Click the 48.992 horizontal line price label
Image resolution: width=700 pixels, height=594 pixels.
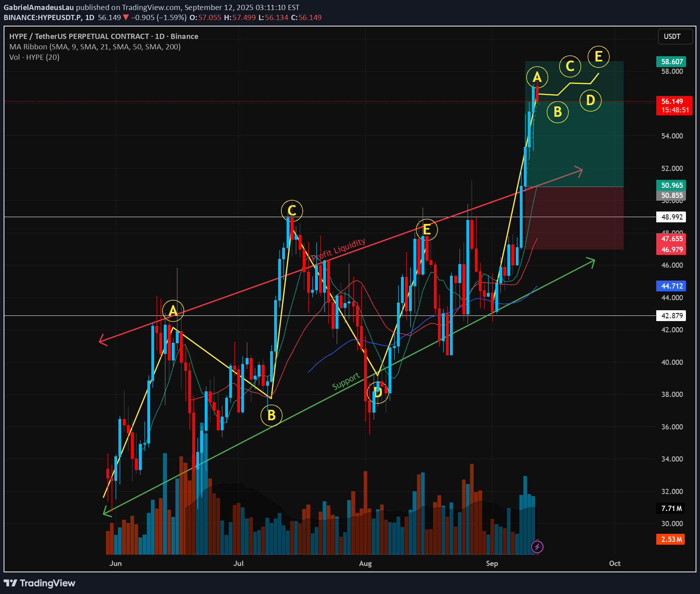coord(671,217)
